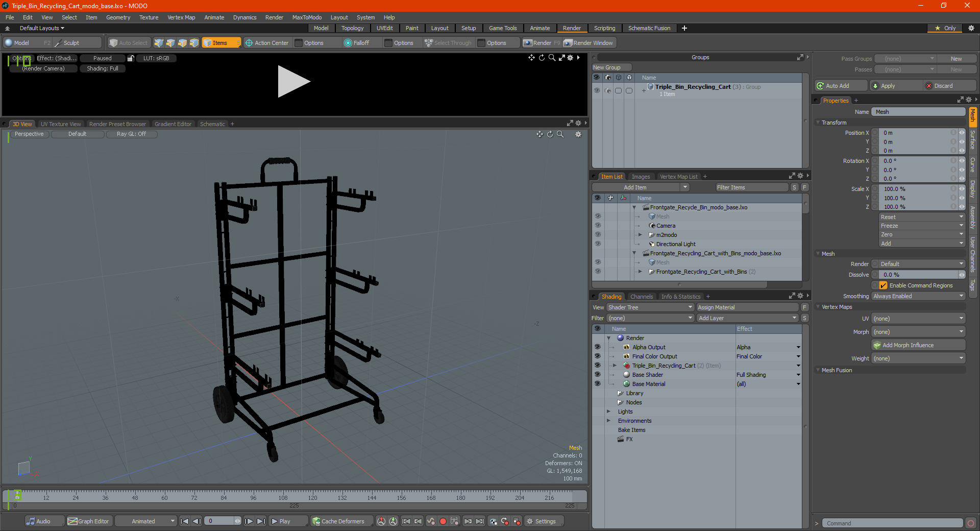Click Assign Material button
This screenshot has width=980, height=531.
pos(747,307)
